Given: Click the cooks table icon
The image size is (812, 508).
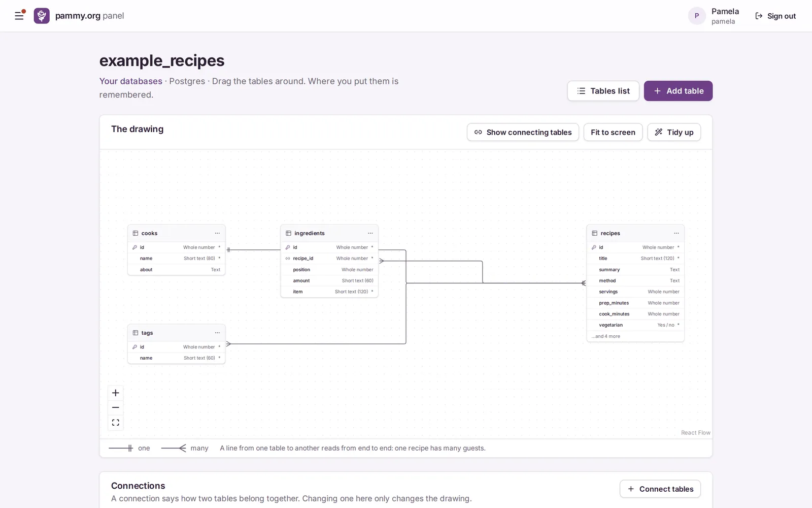Looking at the screenshot, I should 136,233.
